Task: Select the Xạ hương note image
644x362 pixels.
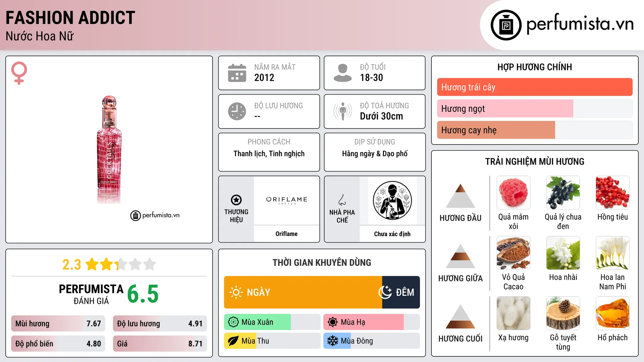Action: [514, 313]
